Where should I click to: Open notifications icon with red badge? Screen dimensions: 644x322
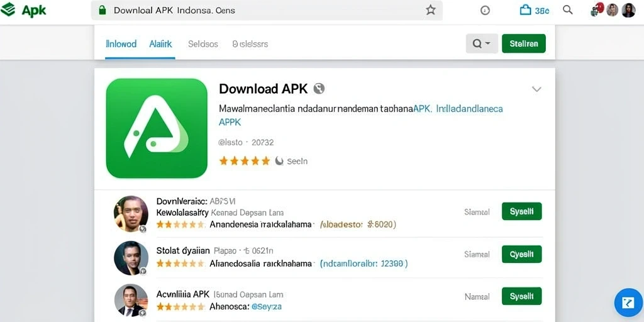point(597,9)
